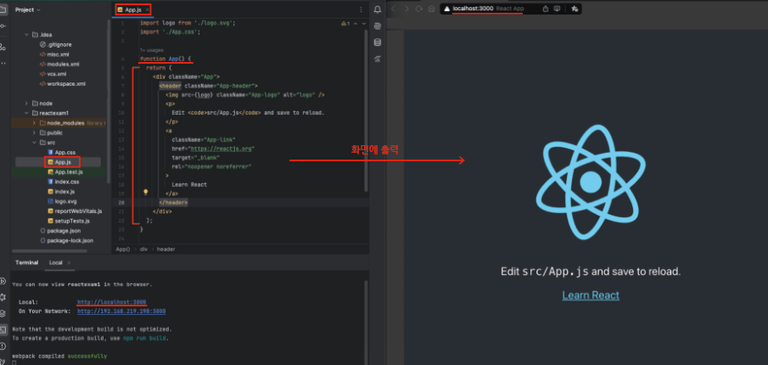Image resolution: width=768 pixels, height=365 pixels.
Task: Open the Project view dropdown
Action: [28, 10]
